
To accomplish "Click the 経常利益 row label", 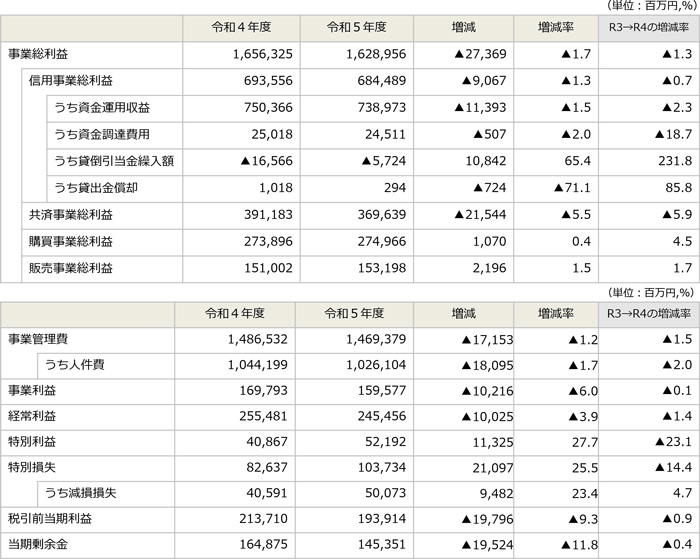I will (x=32, y=416).
